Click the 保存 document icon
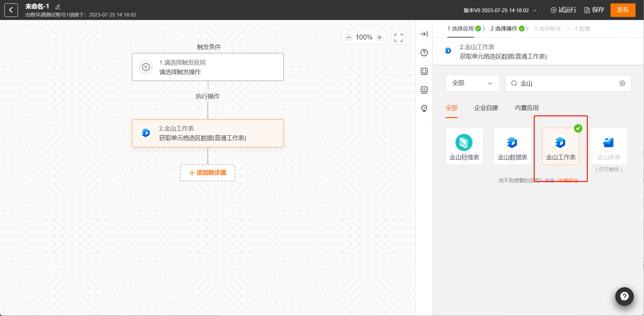 587,10
